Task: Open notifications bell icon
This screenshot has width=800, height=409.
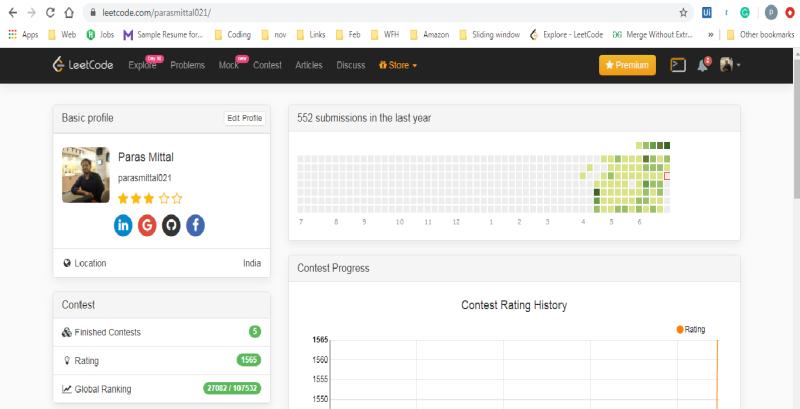Action: point(703,65)
